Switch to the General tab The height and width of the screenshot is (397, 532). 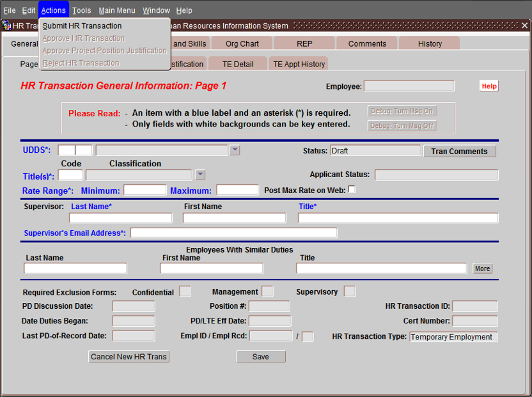pyautogui.click(x=24, y=43)
